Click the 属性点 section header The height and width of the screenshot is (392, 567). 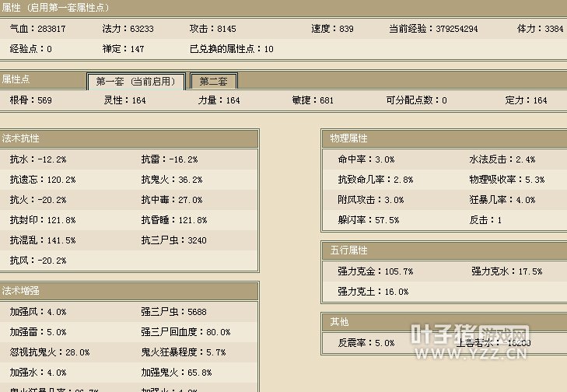click(16, 79)
